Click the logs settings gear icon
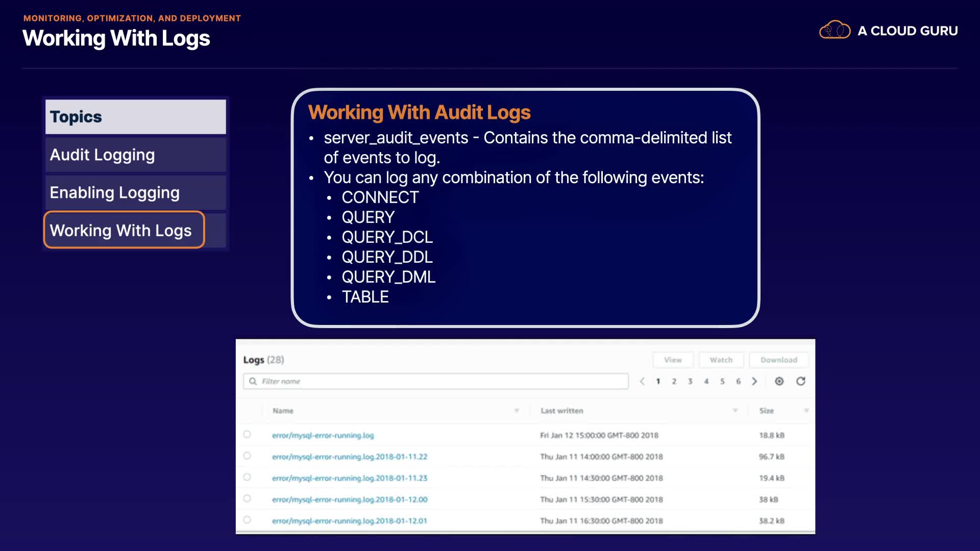Screen dimensions: 980x551 click(x=779, y=381)
